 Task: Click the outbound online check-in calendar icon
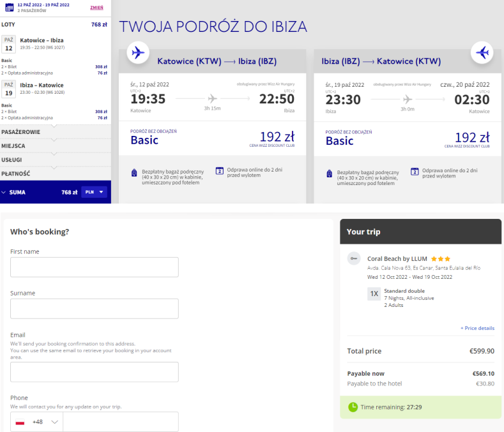point(220,170)
